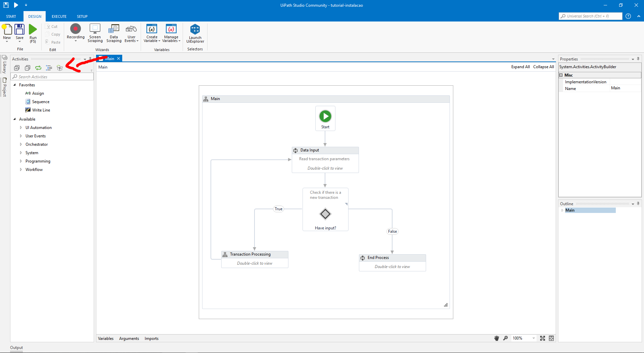Collapse the Favorites tree group

(14, 85)
